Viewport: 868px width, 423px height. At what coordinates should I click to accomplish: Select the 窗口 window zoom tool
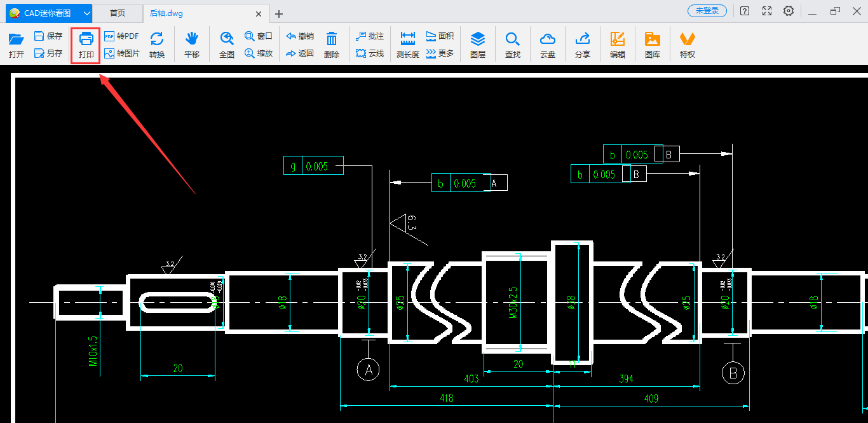point(259,36)
